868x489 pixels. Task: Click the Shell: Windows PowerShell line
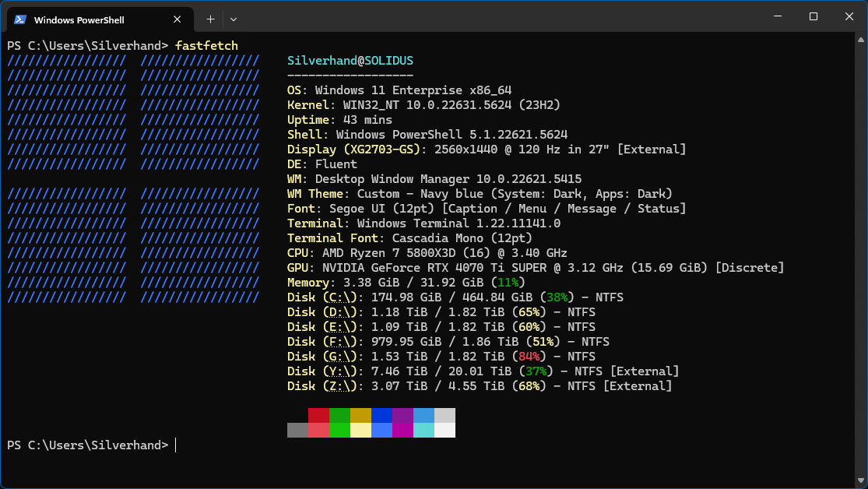(x=427, y=135)
